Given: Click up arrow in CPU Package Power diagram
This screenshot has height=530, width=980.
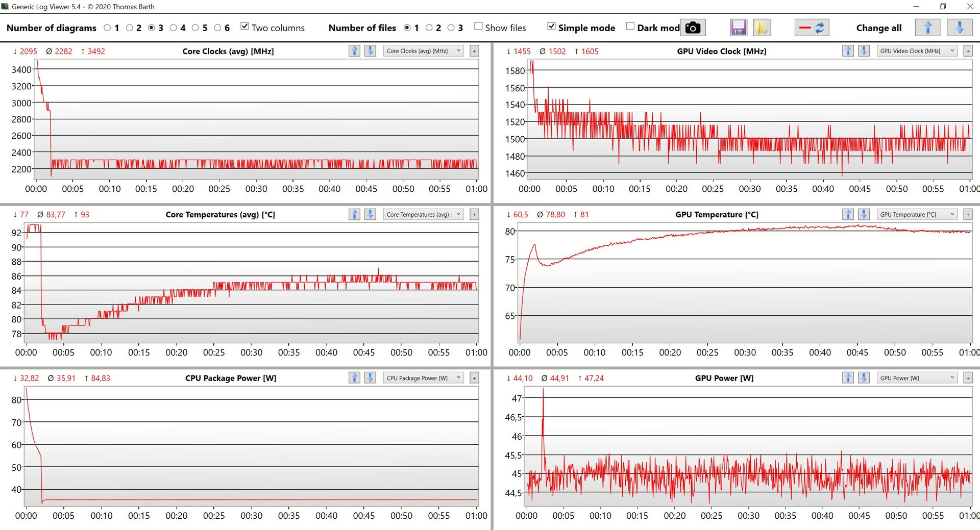Looking at the screenshot, I should pos(354,377).
